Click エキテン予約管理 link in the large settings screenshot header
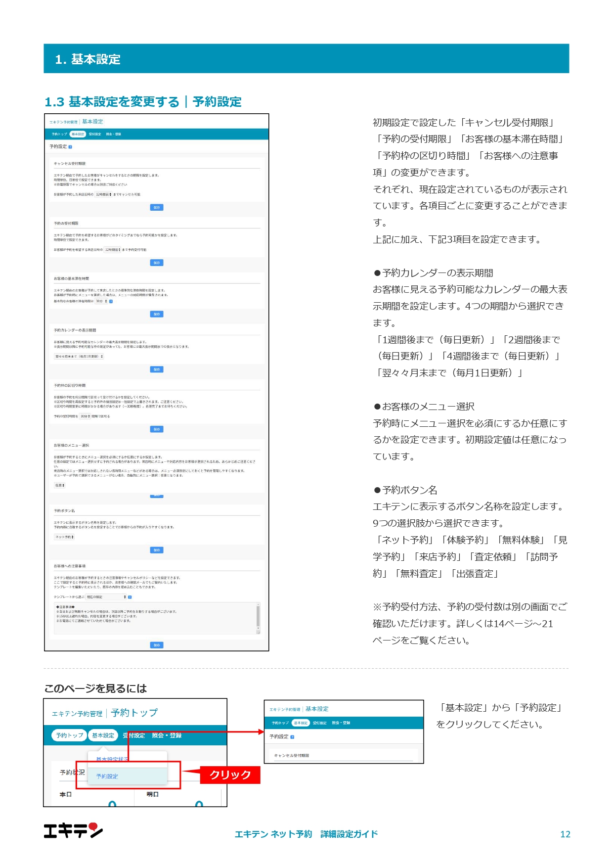The height and width of the screenshot is (868, 613). (x=63, y=122)
